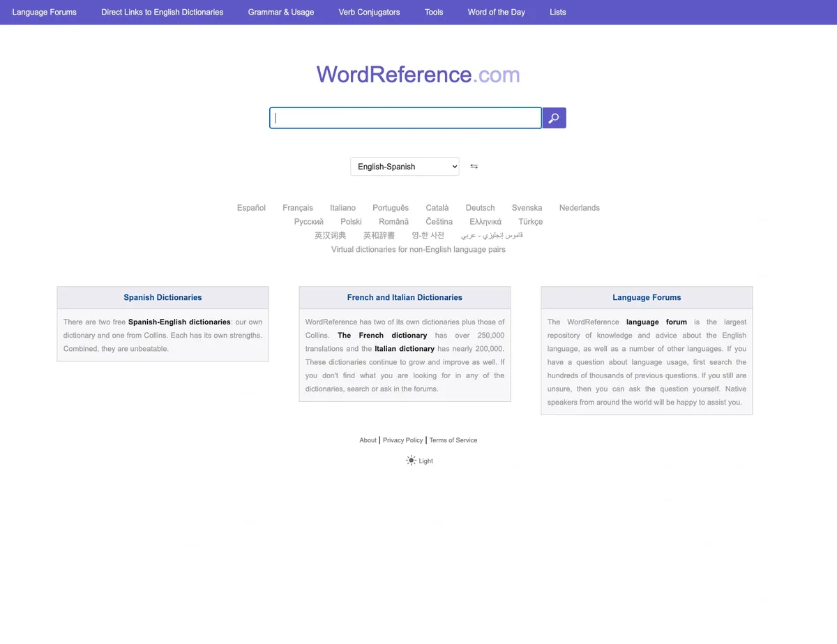
Task: Open Direct Links to English Dictionaries menu
Action: pos(163,12)
